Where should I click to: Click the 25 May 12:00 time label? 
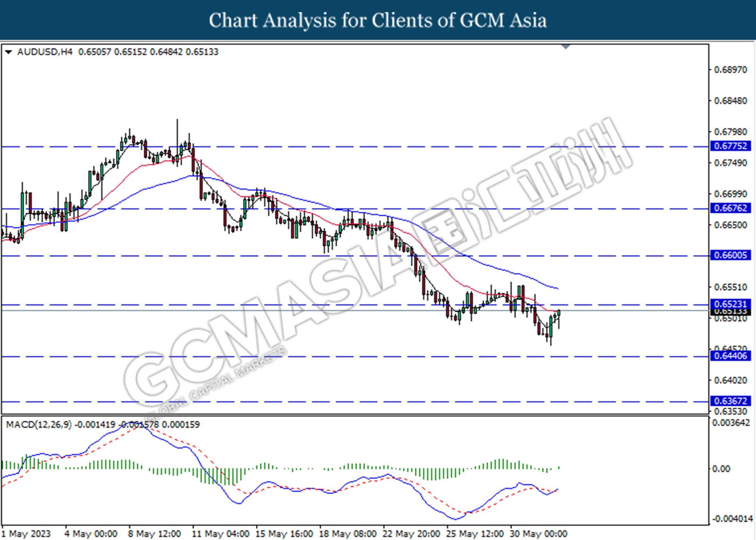pyautogui.click(x=475, y=534)
